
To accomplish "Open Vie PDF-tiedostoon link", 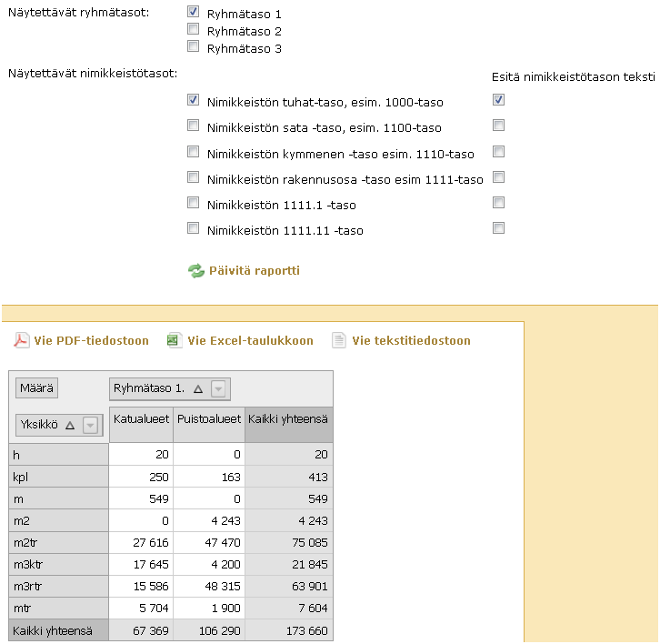I will pos(91,341).
